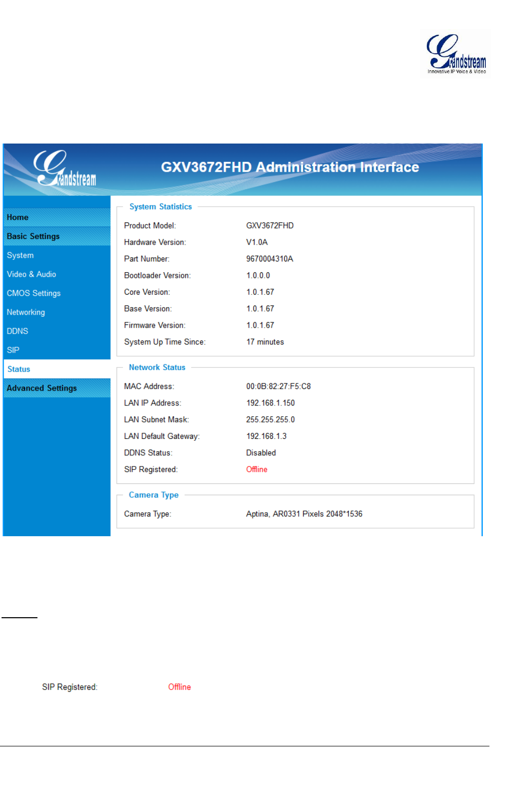Viewport: 531px width, 812px height.
Task: Select the uptime value 17 minutes
Action: click(265, 342)
